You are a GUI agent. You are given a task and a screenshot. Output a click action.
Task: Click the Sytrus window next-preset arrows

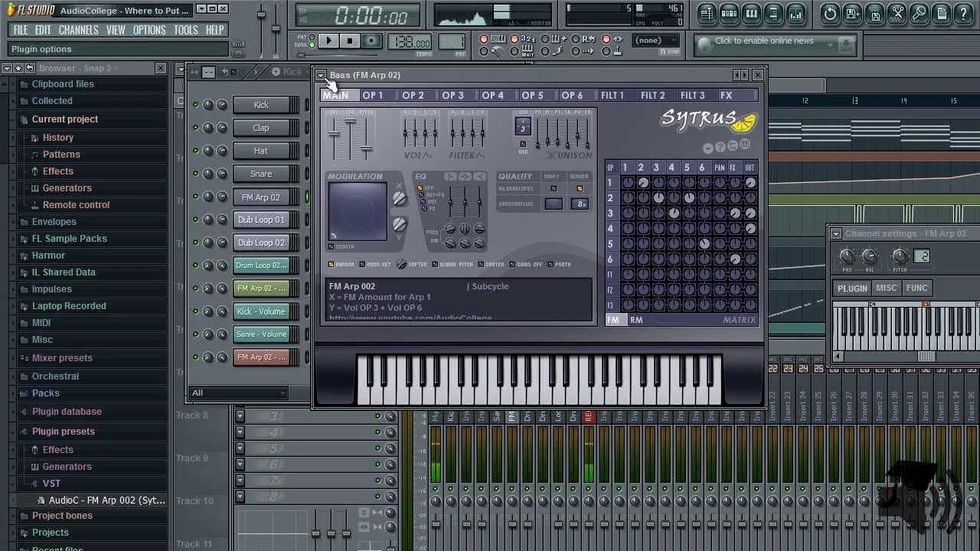740,75
